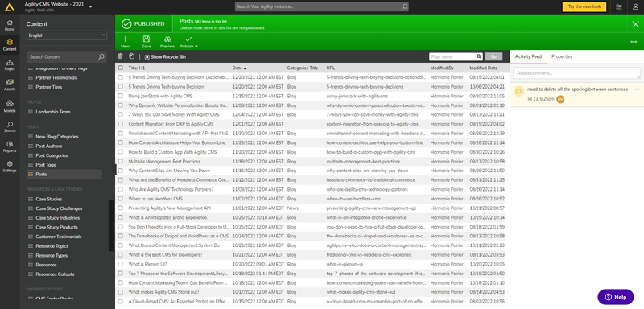
Task: Click the commenter avatar badge
Action: pyautogui.click(x=560, y=99)
